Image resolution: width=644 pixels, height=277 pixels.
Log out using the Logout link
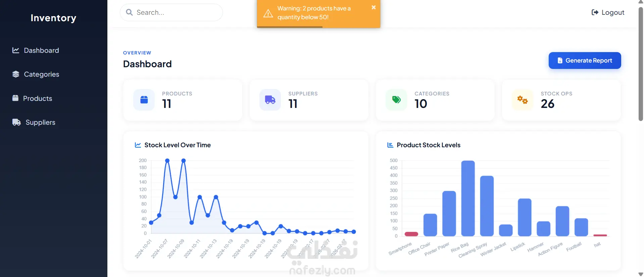pyautogui.click(x=608, y=12)
